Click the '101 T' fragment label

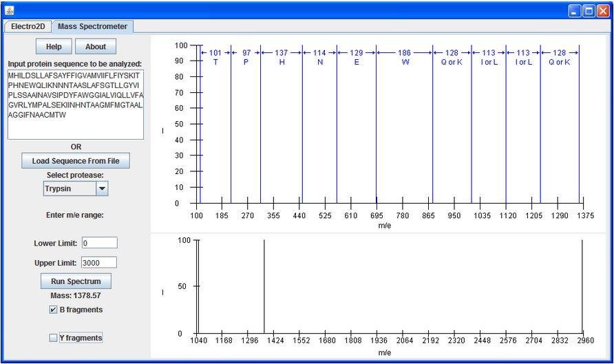click(x=215, y=57)
